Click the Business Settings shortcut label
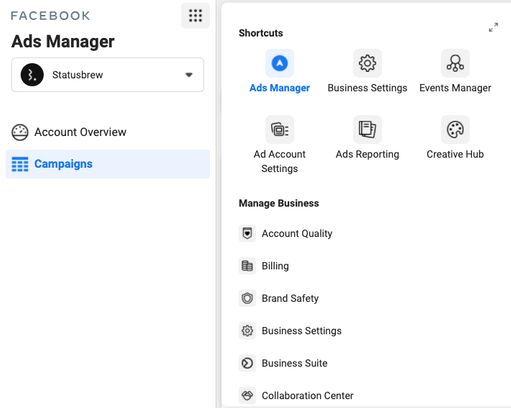The width and height of the screenshot is (511, 408). point(367,88)
